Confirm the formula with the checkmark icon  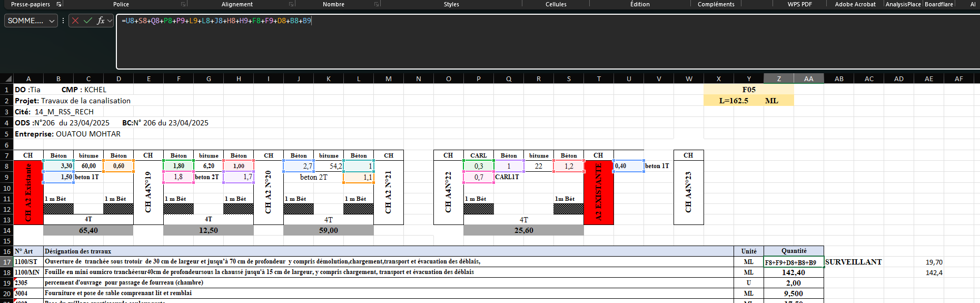(87, 21)
